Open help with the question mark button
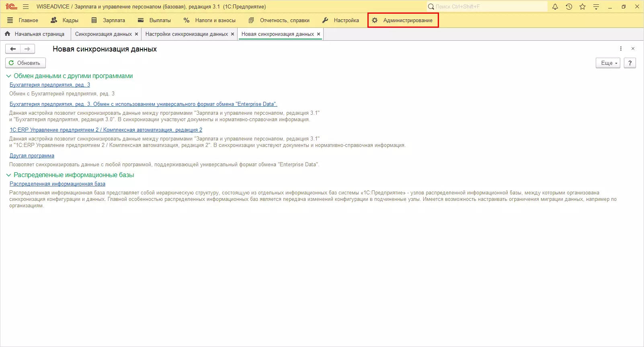 click(630, 63)
